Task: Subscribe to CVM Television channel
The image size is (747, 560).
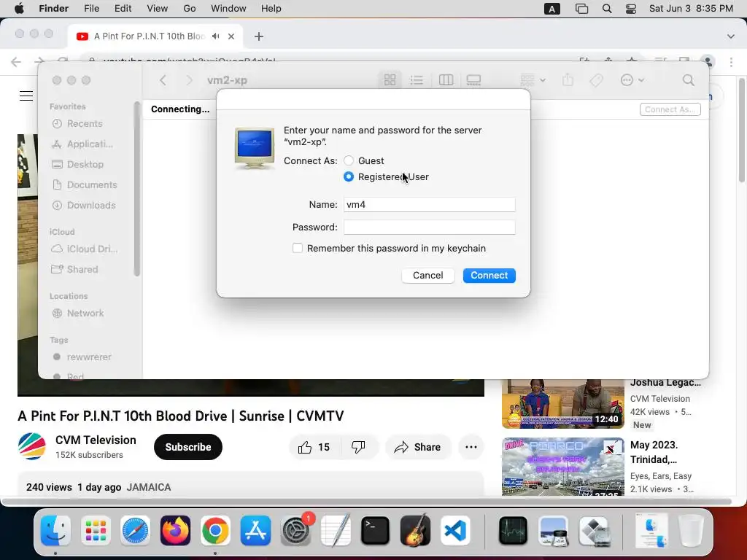Action: pos(188,447)
